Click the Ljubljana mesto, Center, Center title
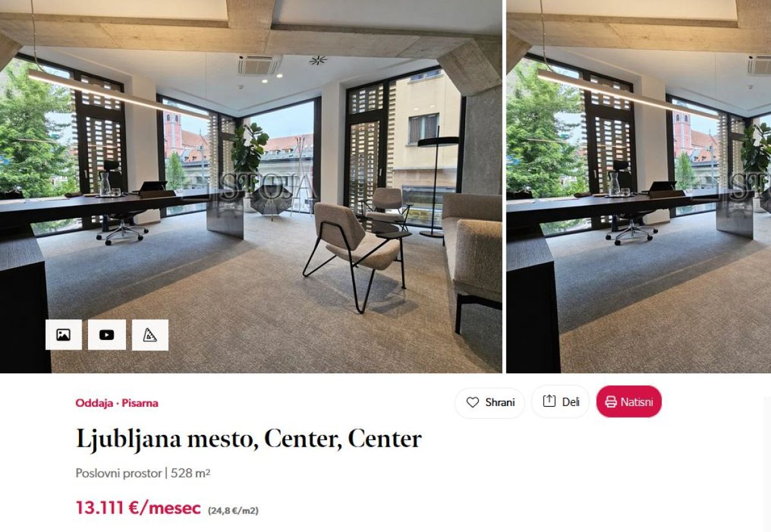The width and height of the screenshot is (771, 532). click(249, 439)
